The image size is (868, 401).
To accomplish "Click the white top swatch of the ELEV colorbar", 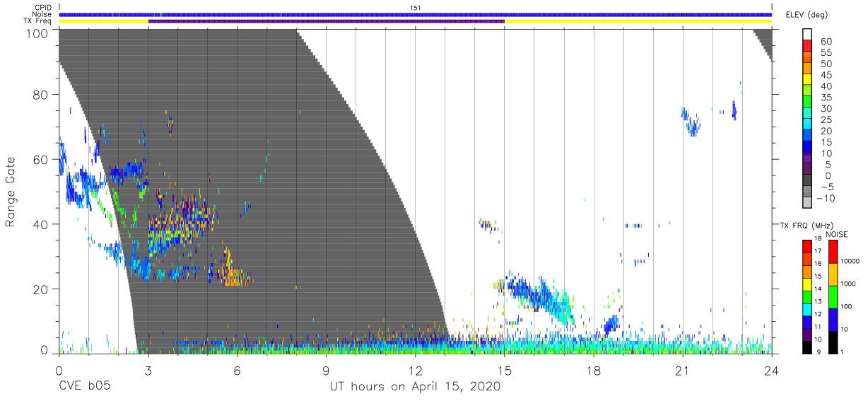I will tap(807, 35).
